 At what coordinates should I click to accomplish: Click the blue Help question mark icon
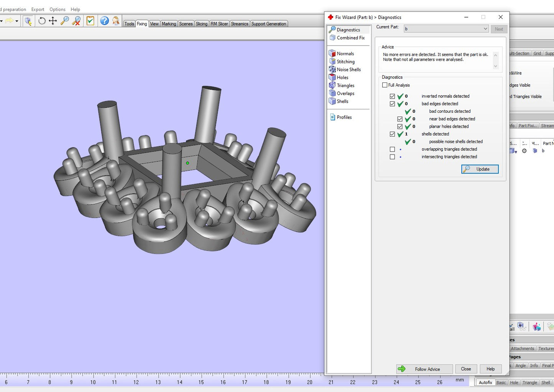[104, 21]
